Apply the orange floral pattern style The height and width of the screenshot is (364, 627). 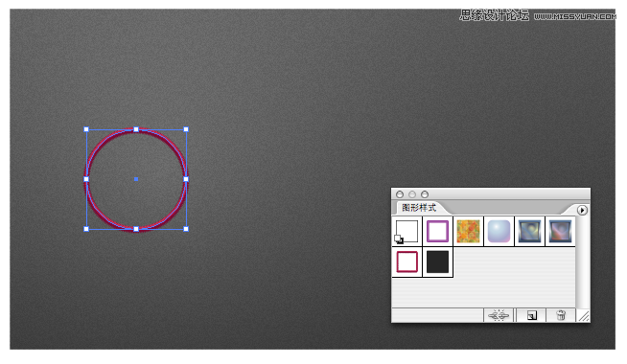[x=468, y=232]
